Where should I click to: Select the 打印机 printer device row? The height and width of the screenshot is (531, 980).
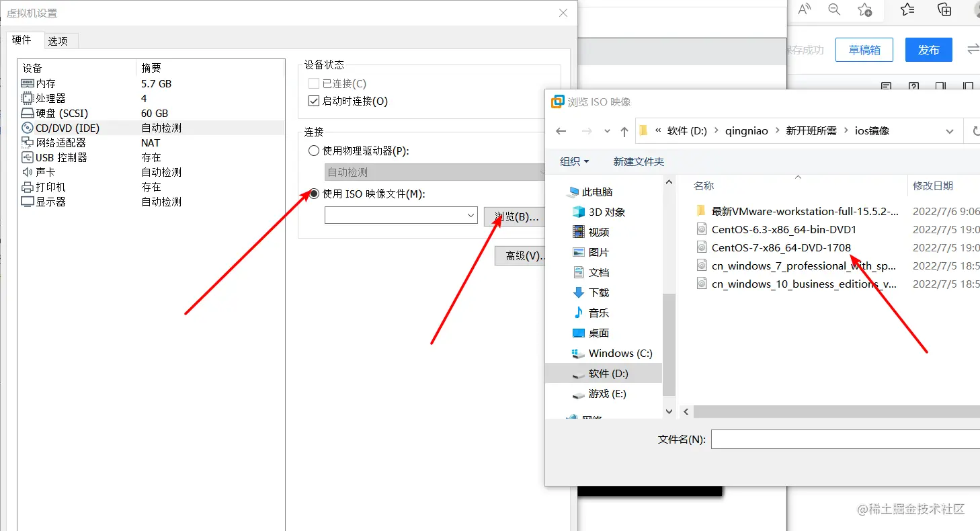[153, 187]
